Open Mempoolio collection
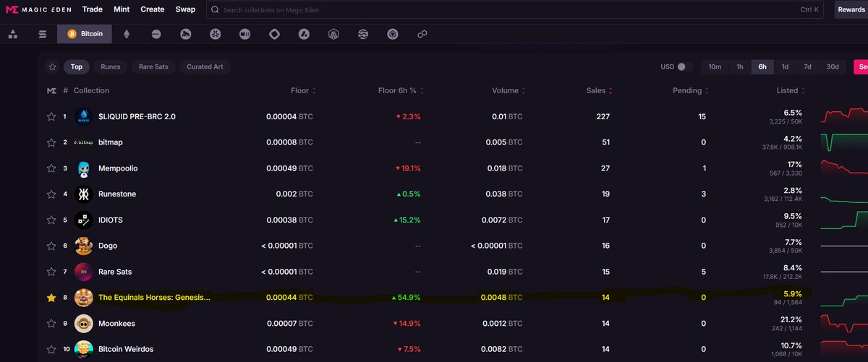The width and height of the screenshot is (868, 362). click(x=118, y=168)
